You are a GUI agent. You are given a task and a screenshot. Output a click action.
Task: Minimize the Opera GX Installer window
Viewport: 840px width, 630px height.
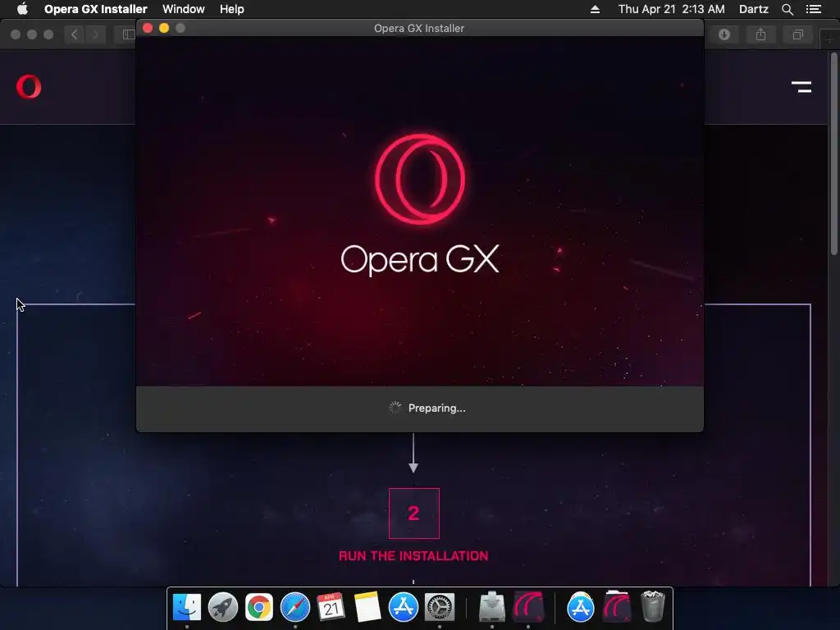[x=164, y=28]
